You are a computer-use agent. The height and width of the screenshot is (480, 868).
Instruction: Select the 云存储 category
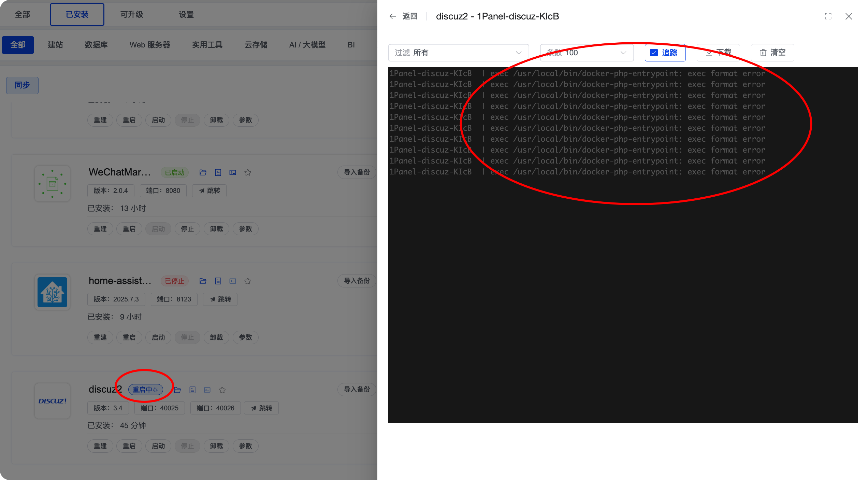click(x=256, y=45)
